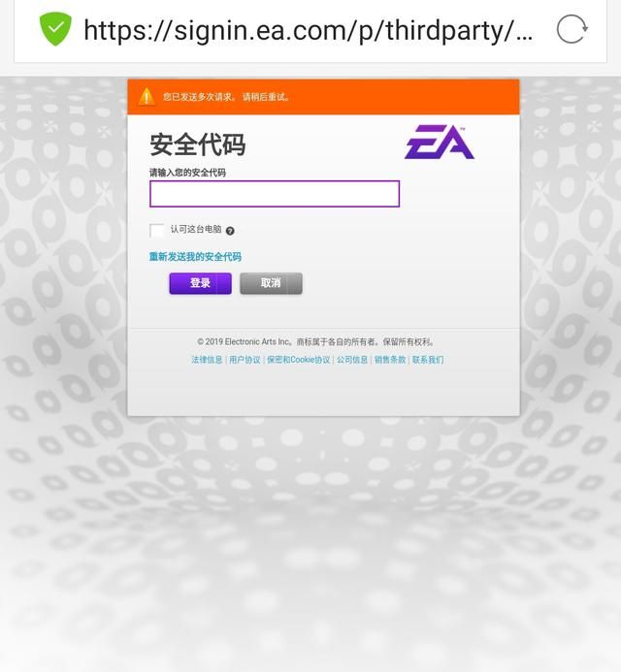This screenshot has width=621, height=672.
Task: Open the 用户协议 footer link
Action: [245, 360]
